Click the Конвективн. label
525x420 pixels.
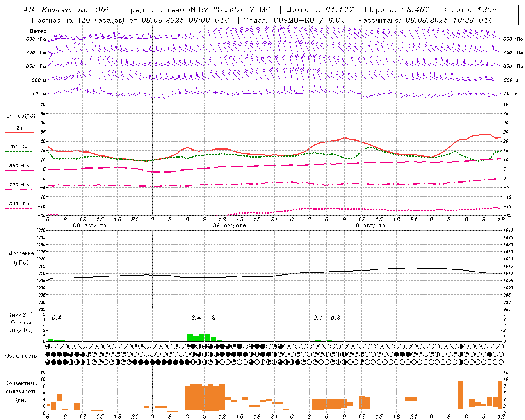click(21, 383)
